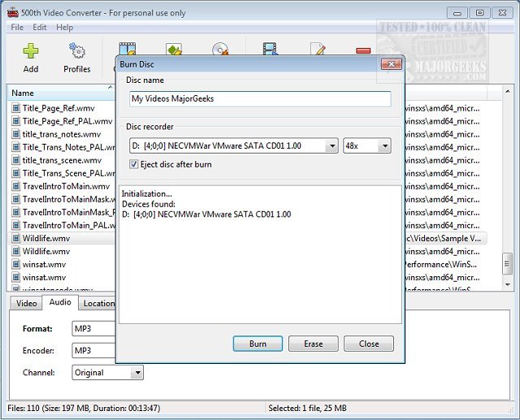520x420 pixels.
Task: Open the Channel Original dropdown
Action: [x=137, y=373]
